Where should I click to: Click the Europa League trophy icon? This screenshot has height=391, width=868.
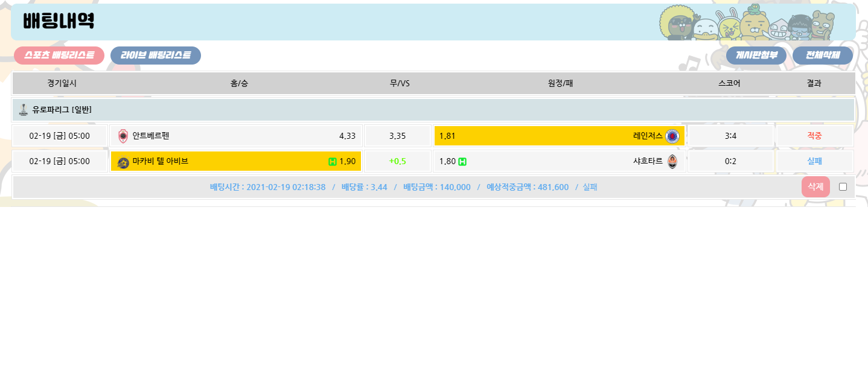coord(24,110)
